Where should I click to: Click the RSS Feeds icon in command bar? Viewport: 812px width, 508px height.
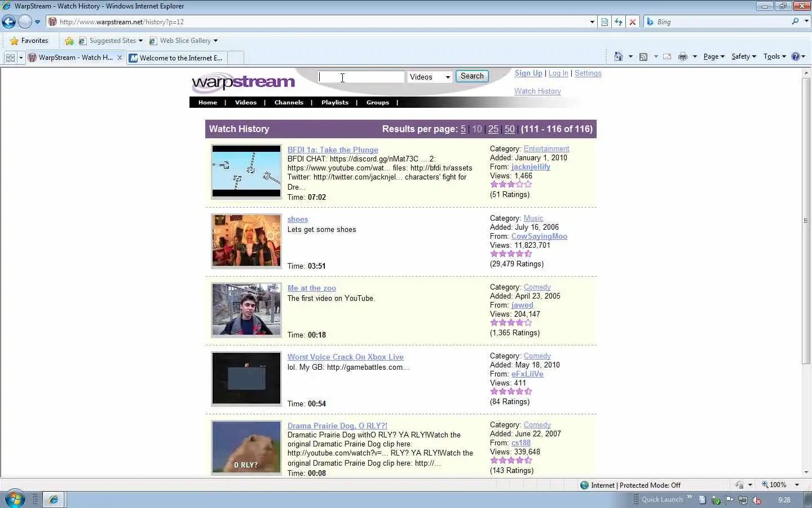643,56
